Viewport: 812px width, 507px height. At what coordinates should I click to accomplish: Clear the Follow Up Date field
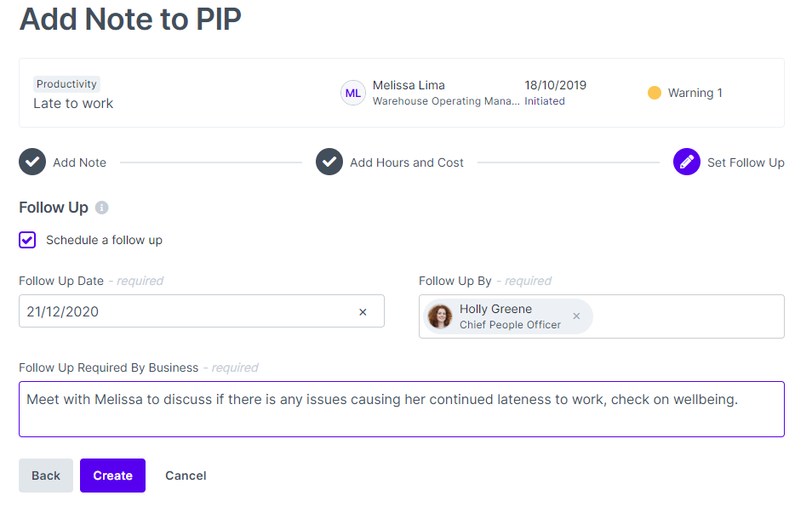point(363,312)
